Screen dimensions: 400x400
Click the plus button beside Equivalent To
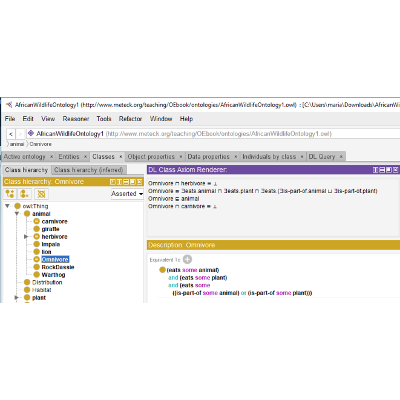187,259
